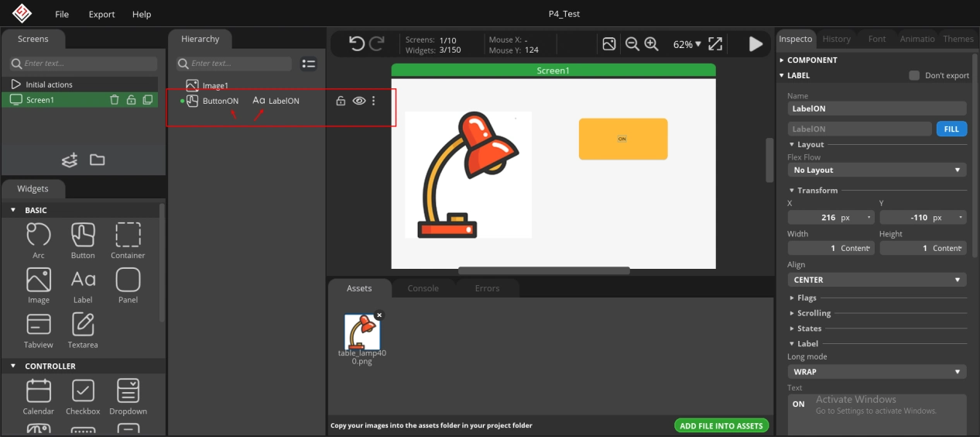Toggle visibility eye for ButtonON
Viewport: 980px width, 437px height.
coord(358,101)
